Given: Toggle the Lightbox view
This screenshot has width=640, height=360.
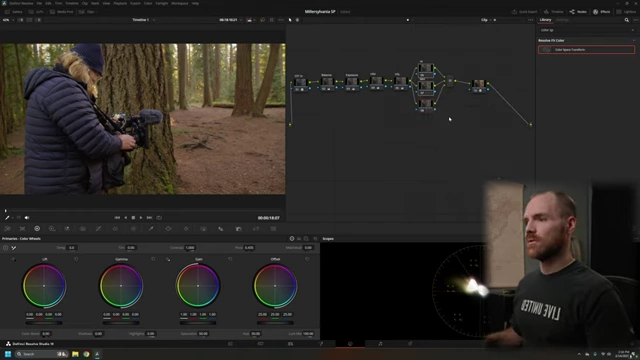Looking at the screenshot, I should [626, 12].
